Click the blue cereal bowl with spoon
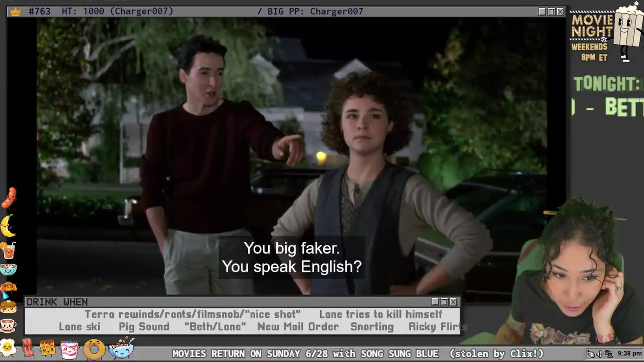The height and width of the screenshot is (362, 644). point(121,349)
